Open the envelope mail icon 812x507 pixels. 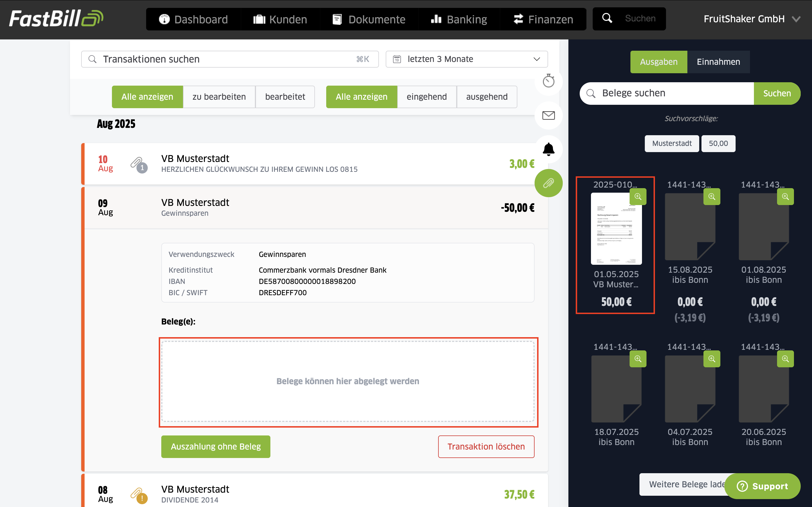[548, 115]
